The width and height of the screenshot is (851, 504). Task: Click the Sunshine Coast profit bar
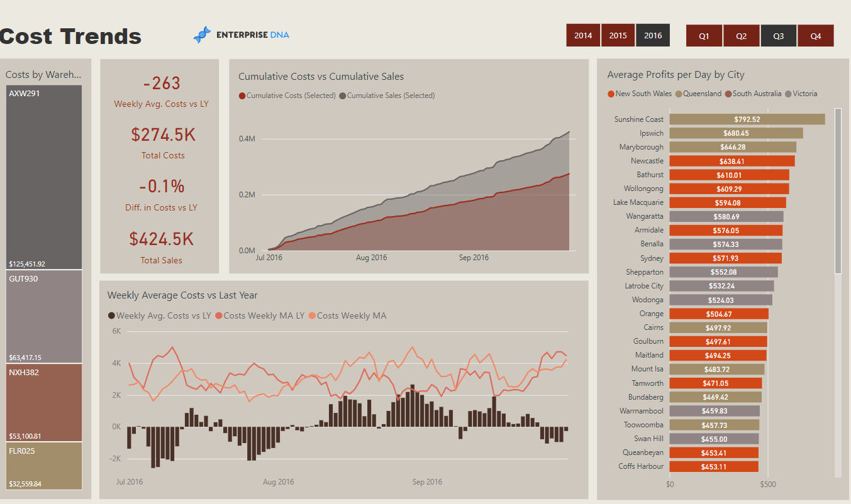[x=747, y=119]
